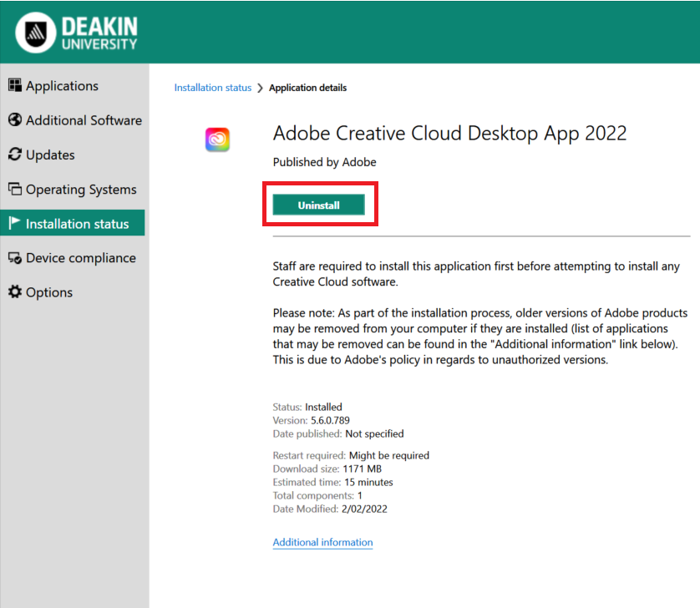700x608 pixels.
Task: Click the Published by Adobe text
Action: point(325,161)
